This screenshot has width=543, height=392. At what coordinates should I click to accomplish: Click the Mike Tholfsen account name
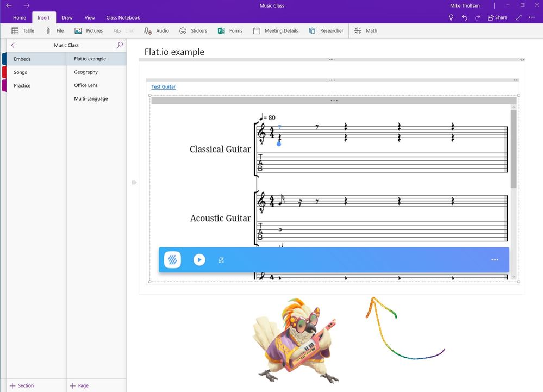465,5
